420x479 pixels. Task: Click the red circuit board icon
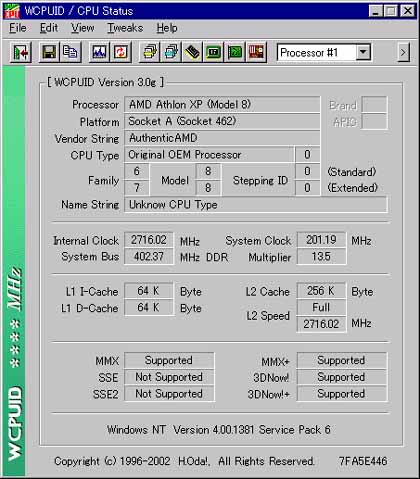256,52
